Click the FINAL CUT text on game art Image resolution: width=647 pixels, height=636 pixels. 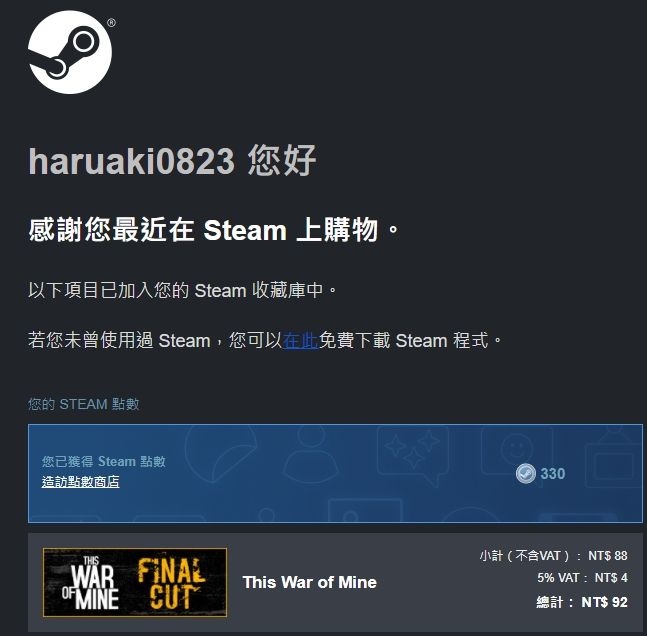[170, 583]
